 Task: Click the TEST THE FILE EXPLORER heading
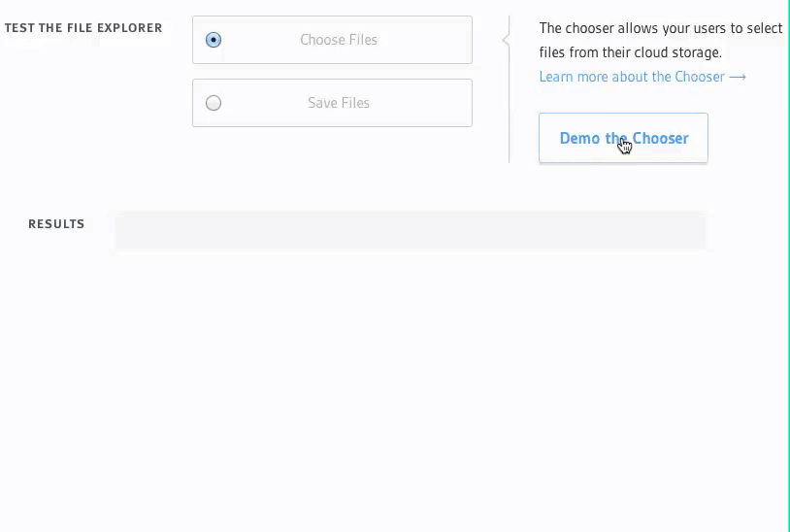click(83, 28)
